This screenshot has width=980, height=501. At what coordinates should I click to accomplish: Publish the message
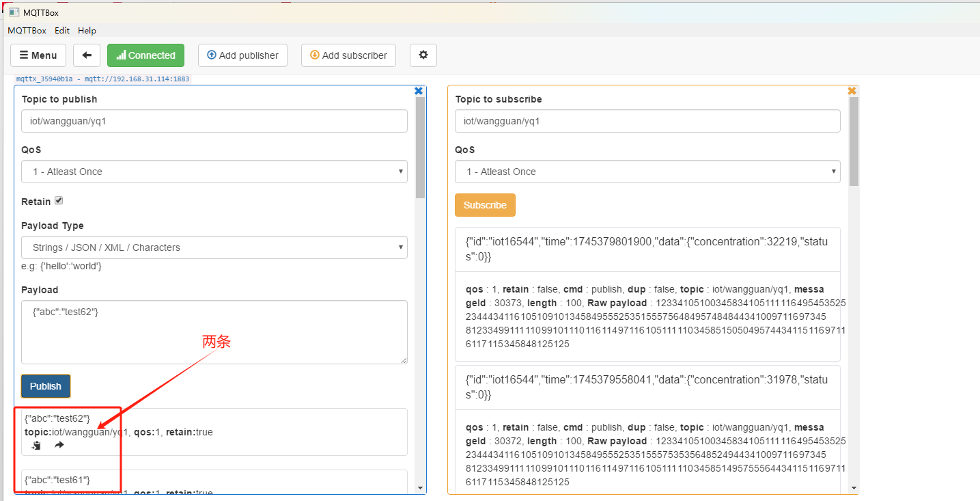(46, 386)
